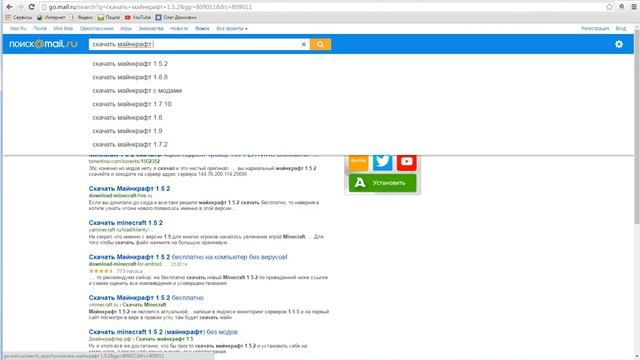This screenshot has height=360, width=640.
Task: Reload the page with the refresh icon
Action: (31, 7)
